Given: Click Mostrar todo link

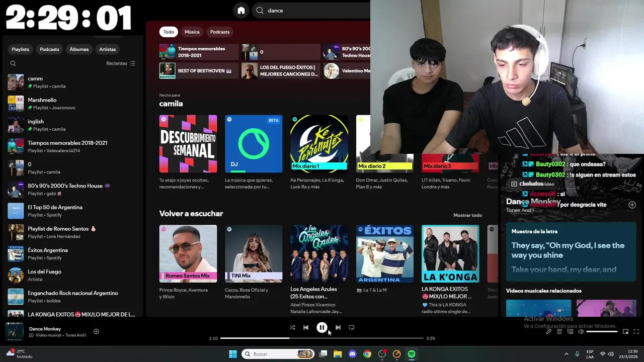Looking at the screenshot, I should coord(467,215).
